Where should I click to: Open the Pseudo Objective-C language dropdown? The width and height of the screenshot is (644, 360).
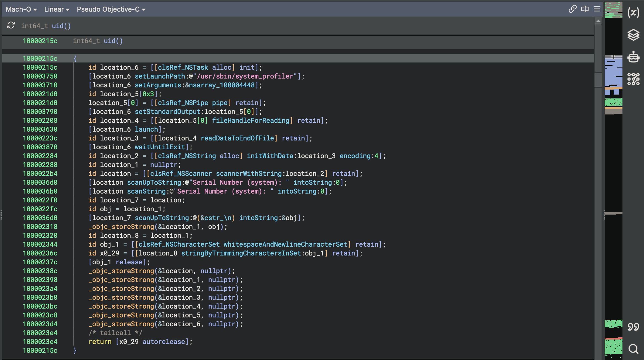111,9
